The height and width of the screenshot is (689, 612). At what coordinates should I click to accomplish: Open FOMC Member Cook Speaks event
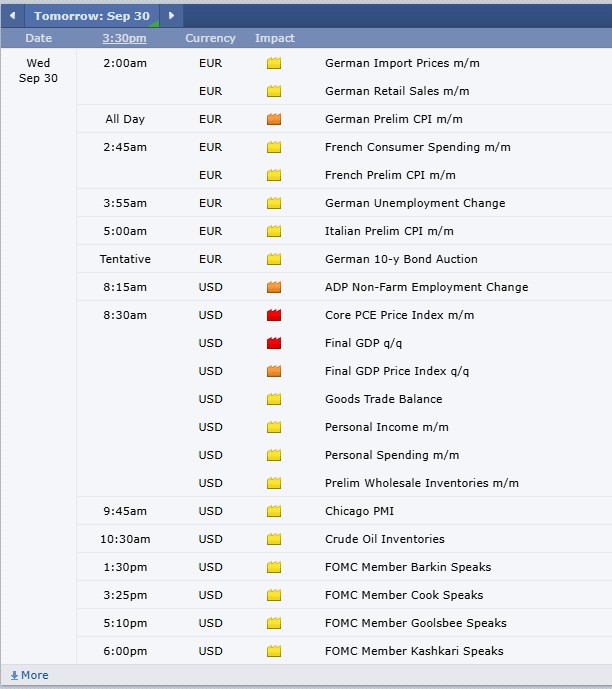pyautogui.click(x=404, y=595)
